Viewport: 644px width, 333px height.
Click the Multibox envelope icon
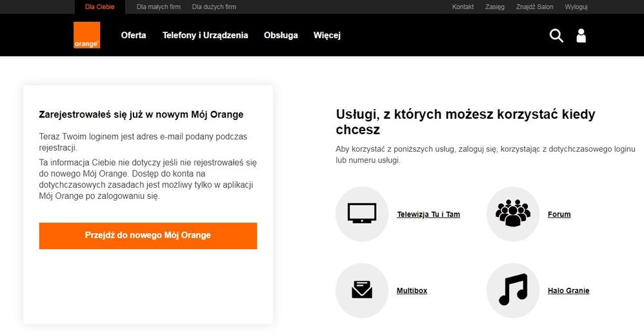click(362, 290)
